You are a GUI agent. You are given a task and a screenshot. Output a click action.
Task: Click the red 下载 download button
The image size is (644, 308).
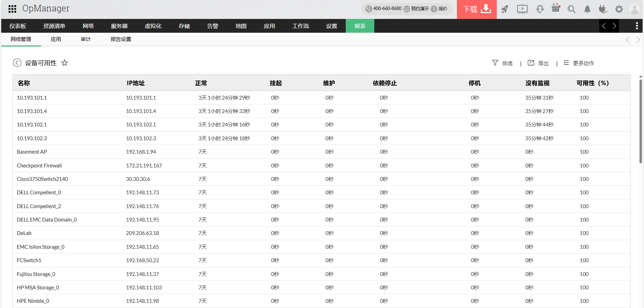pyautogui.click(x=476, y=9)
